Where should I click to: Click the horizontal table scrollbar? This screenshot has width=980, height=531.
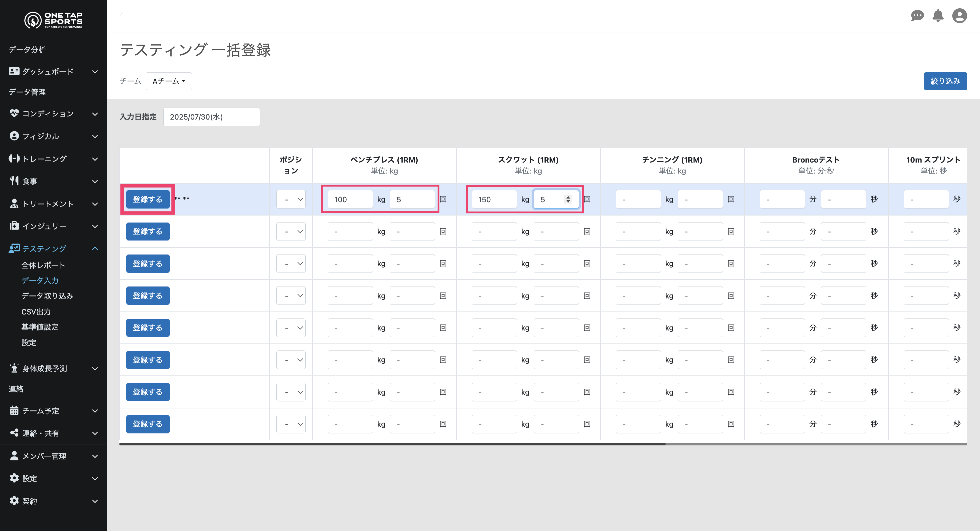392,444
